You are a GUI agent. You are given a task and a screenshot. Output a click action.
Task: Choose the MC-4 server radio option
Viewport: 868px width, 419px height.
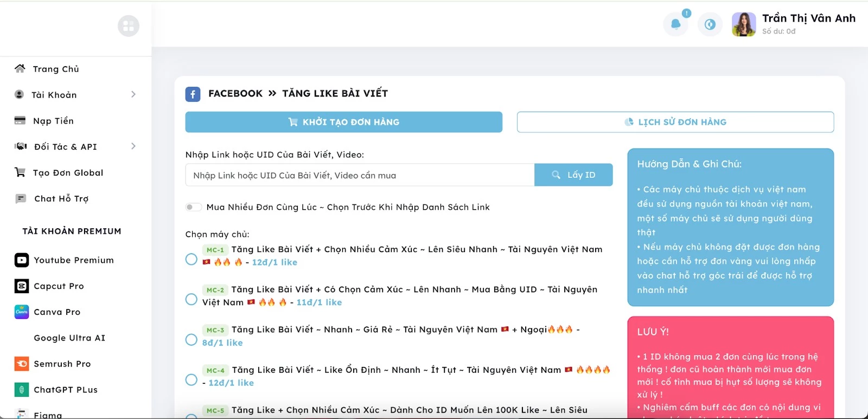[x=192, y=379]
